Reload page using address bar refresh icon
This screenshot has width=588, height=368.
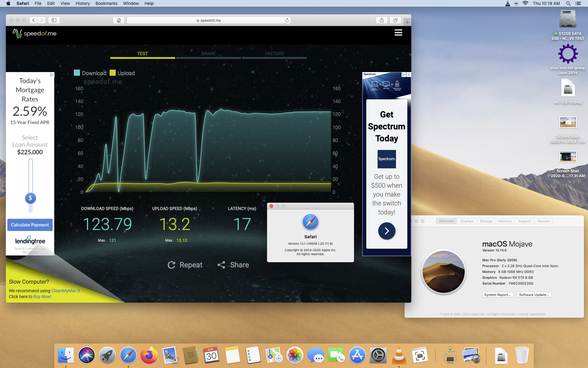[x=287, y=20]
